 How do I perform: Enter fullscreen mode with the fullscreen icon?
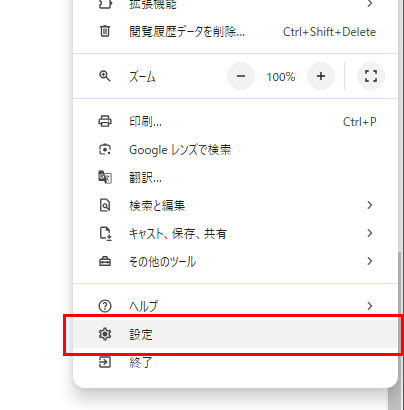(371, 76)
